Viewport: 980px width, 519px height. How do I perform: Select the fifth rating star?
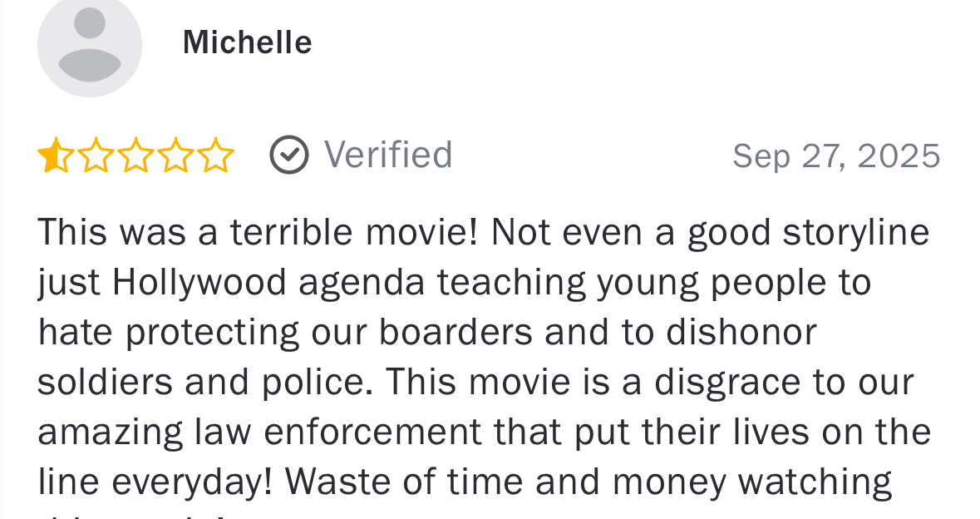click(x=216, y=156)
